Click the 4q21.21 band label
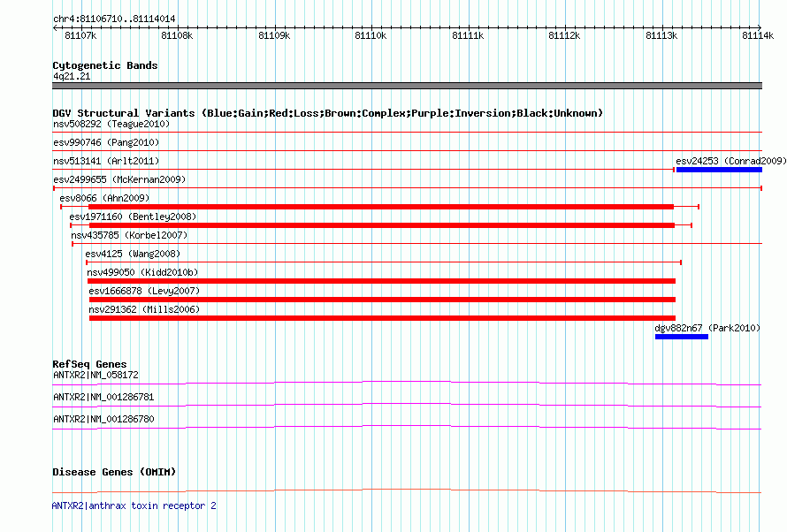The width and height of the screenshot is (787, 532). pos(72,76)
